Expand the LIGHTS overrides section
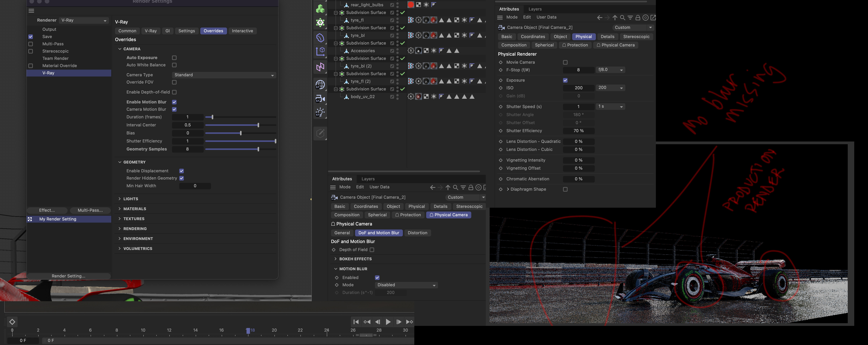 [x=120, y=199]
